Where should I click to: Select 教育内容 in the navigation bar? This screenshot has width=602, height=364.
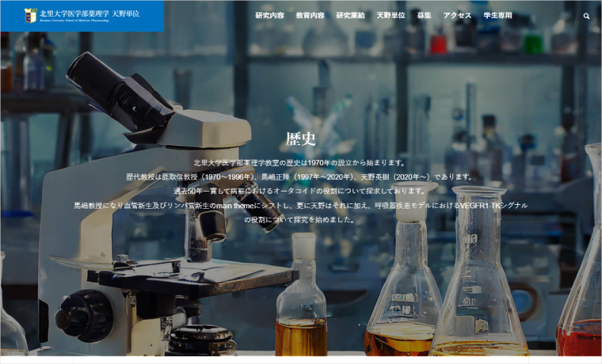[x=310, y=16]
